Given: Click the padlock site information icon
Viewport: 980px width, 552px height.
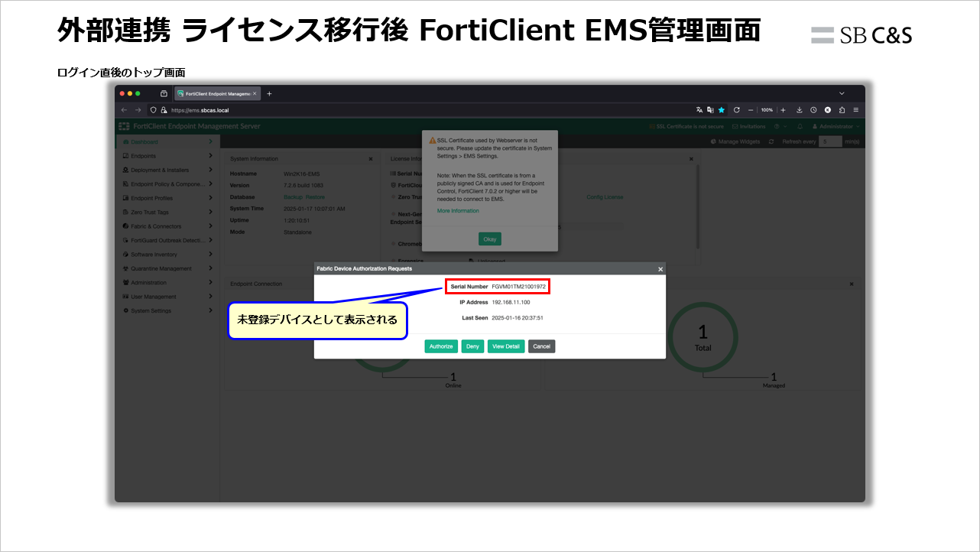Looking at the screenshot, I should point(163,110).
